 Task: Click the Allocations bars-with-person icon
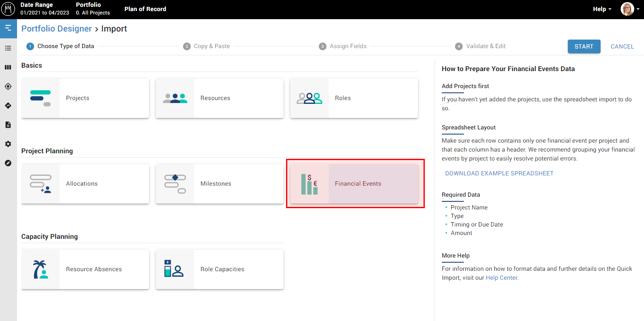pos(40,184)
